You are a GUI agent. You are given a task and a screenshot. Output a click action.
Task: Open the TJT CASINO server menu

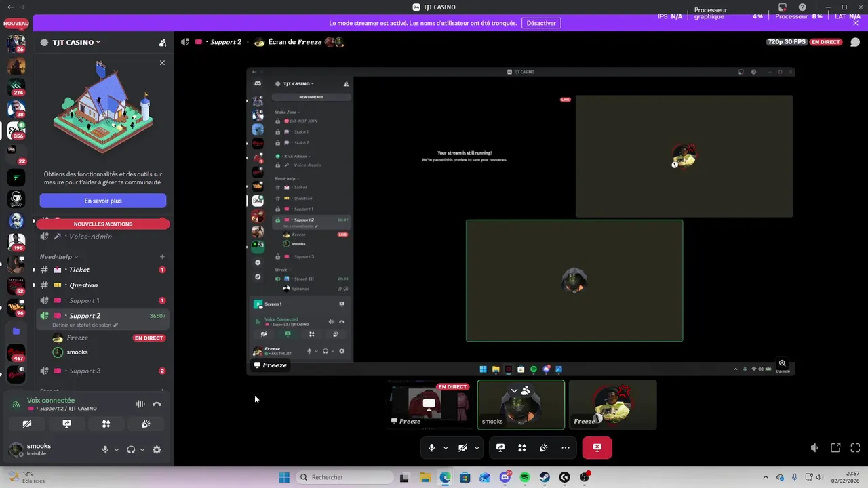(x=76, y=42)
